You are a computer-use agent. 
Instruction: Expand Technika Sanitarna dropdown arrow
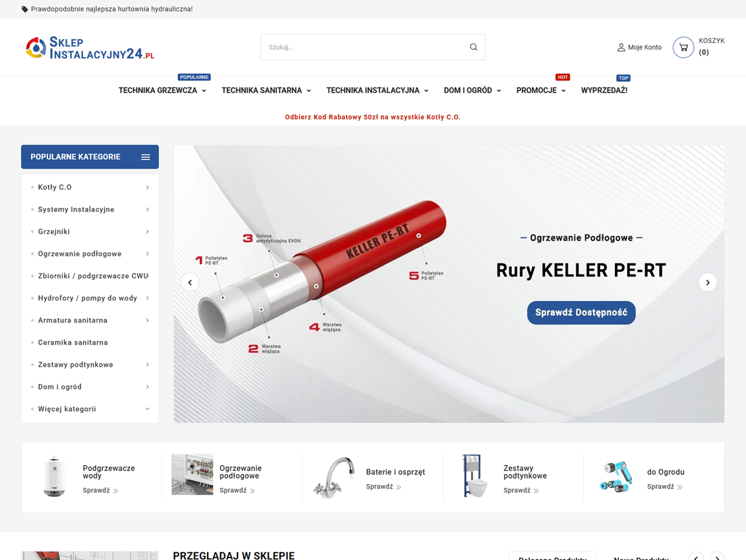pos(309,91)
